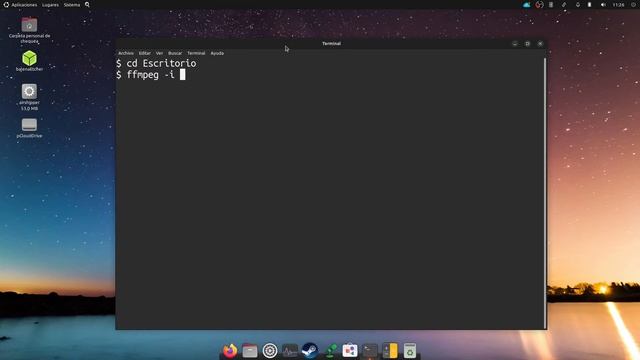This screenshot has width=640, height=360.
Task: Open the file manager dock icon
Action: pyautogui.click(x=250, y=351)
